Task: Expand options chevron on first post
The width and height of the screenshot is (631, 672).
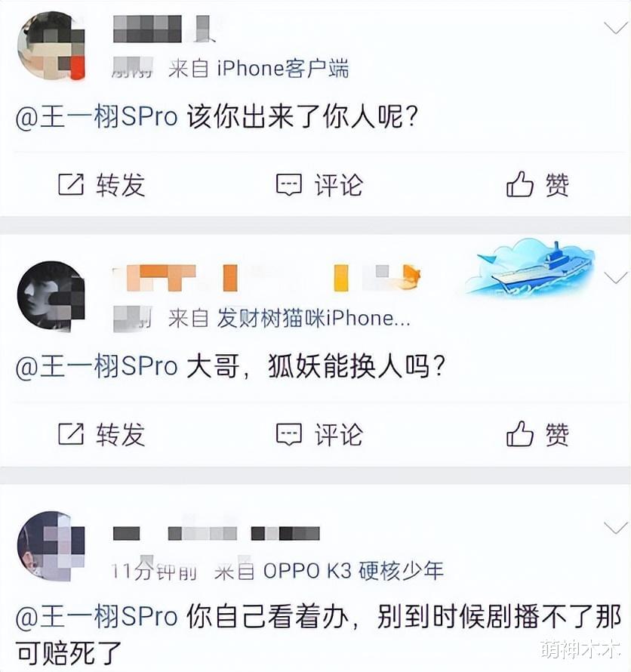Action: click(x=616, y=28)
